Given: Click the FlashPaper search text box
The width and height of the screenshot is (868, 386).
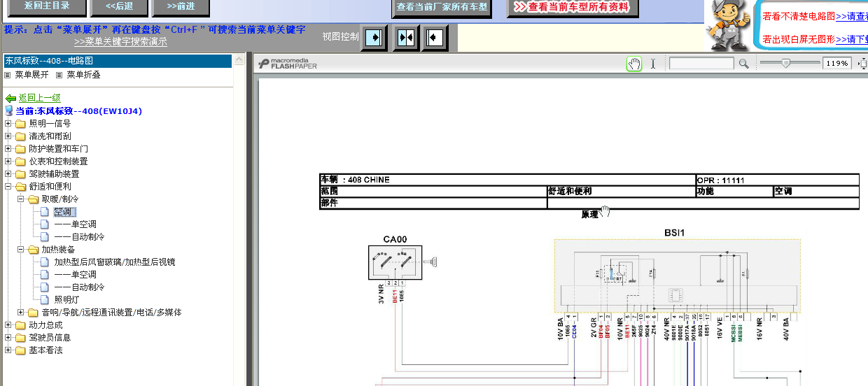Looking at the screenshot, I should (x=702, y=64).
